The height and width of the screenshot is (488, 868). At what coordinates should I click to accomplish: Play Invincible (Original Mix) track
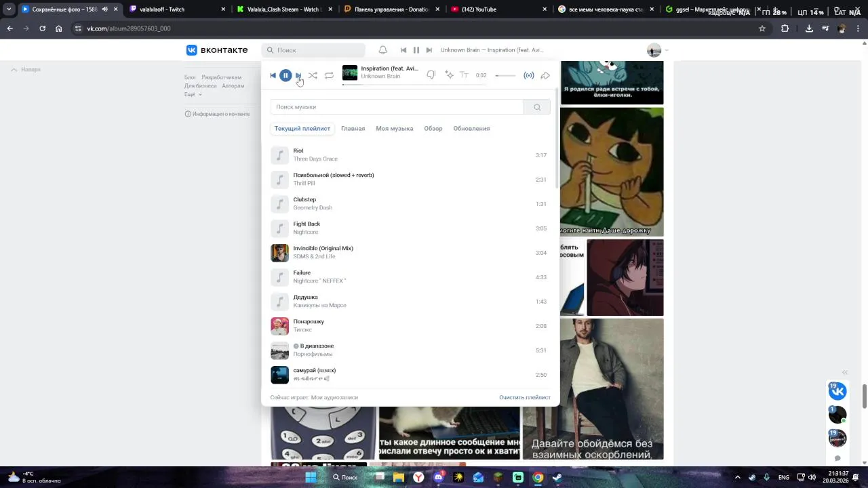coord(410,253)
